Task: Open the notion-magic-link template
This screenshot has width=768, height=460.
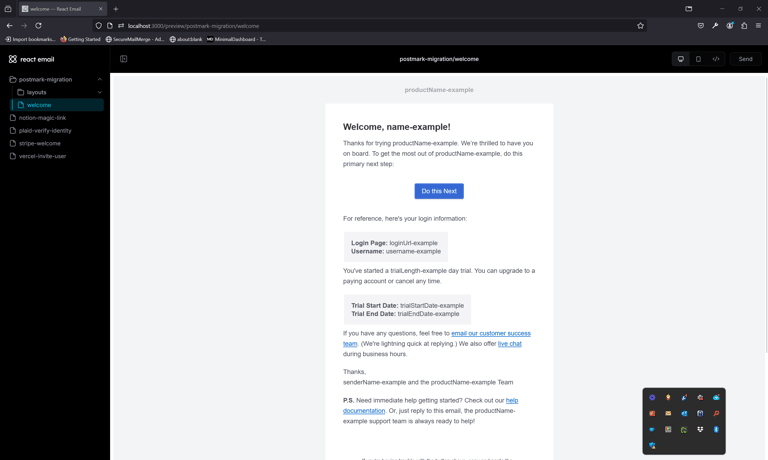Action: 42,118
